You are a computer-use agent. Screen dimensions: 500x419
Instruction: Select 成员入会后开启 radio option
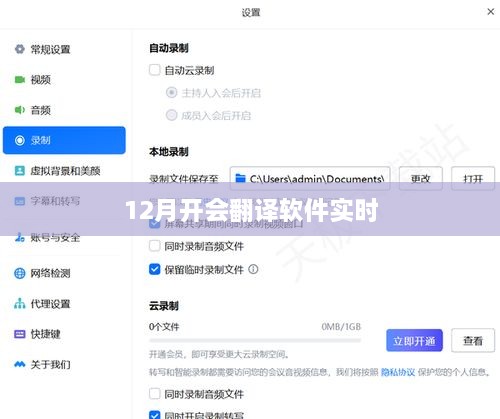tap(171, 115)
